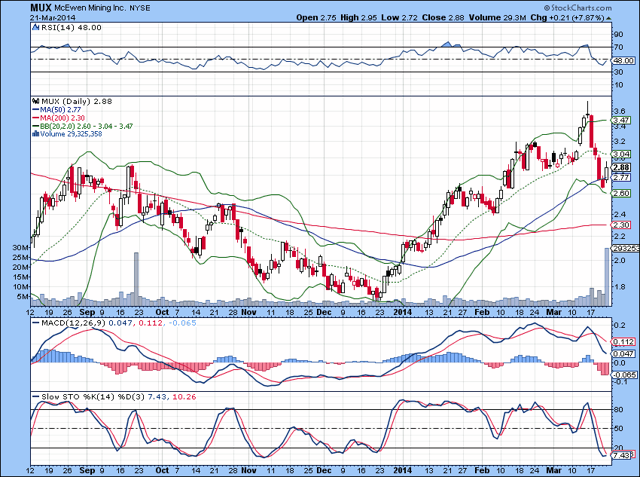Click the Low 2.72 value
640x477 pixels.
(x=400, y=18)
